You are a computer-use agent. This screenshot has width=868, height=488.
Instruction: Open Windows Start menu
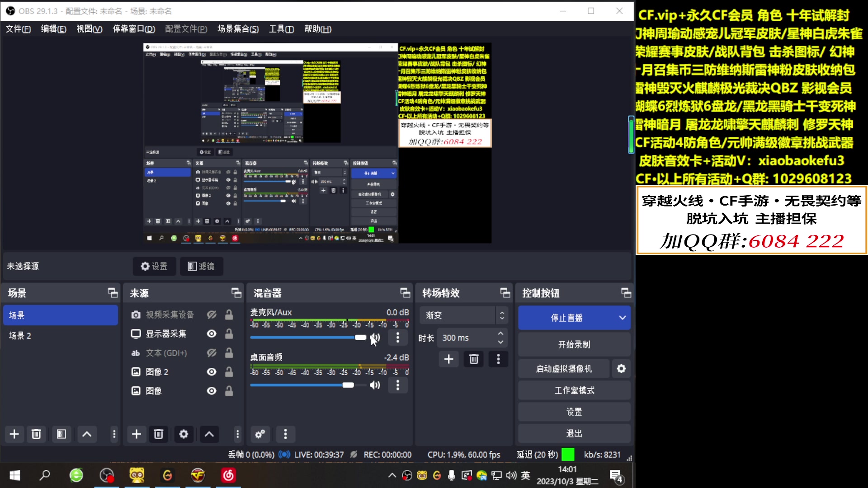15,475
